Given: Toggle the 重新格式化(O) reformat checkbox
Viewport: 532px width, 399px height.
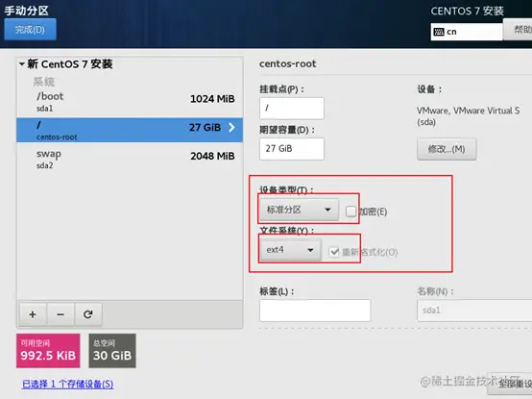Looking at the screenshot, I should (x=334, y=252).
